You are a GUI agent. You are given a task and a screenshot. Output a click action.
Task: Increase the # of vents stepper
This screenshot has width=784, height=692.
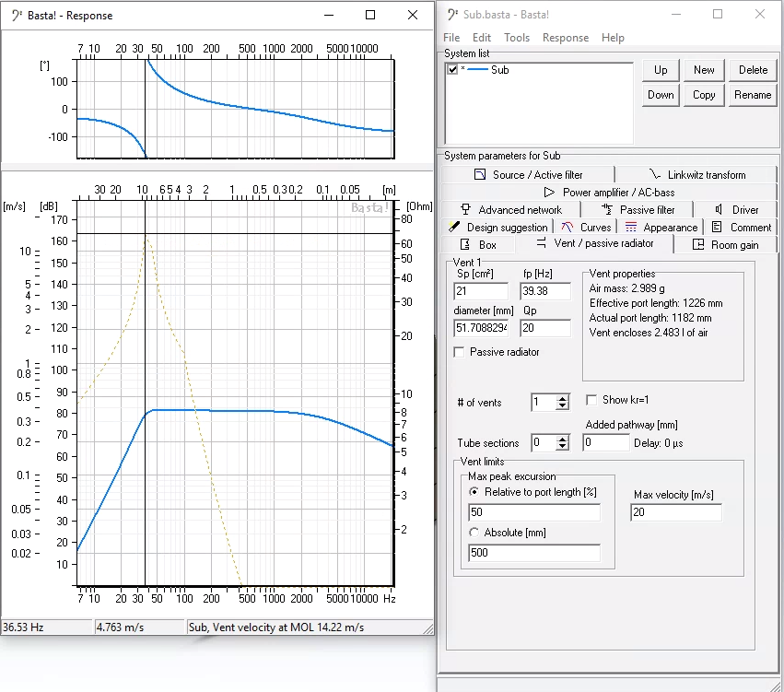(563, 398)
